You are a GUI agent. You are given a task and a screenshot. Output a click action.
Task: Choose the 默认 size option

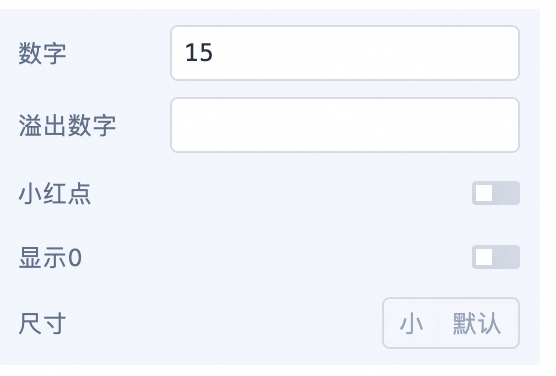[x=477, y=323]
